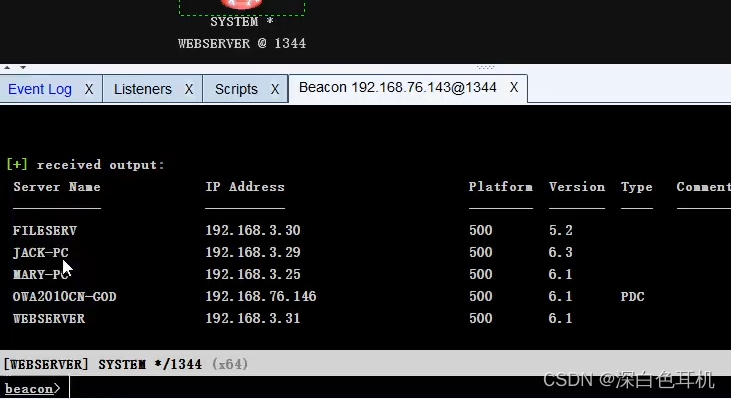Click the Version column header
This screenshot has width=731, height=399.
pos(577,187)
